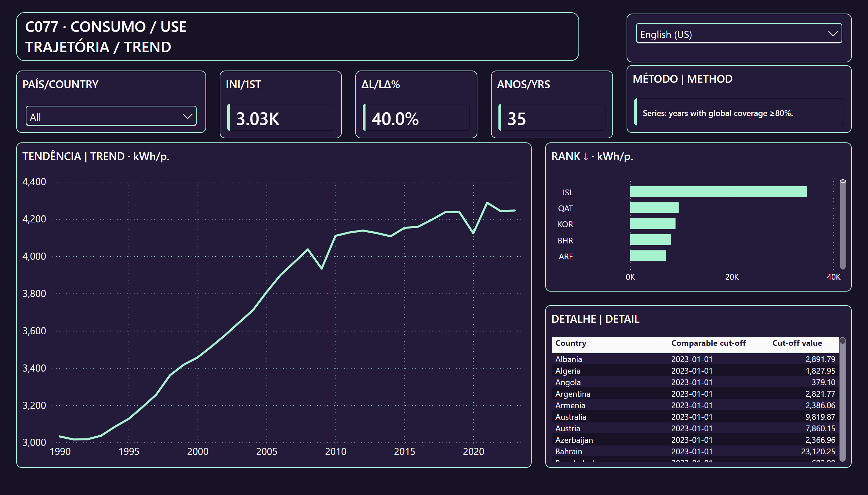Sort by Comparable cut-off column header
This screenshot has width=868, height=495.
point(708,343)
